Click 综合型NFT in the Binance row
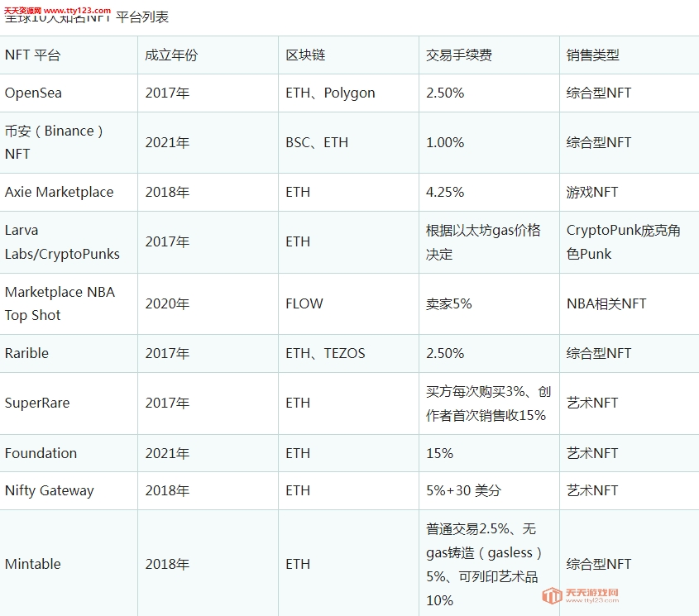This screenshot has height=616, width=699. 599,143
